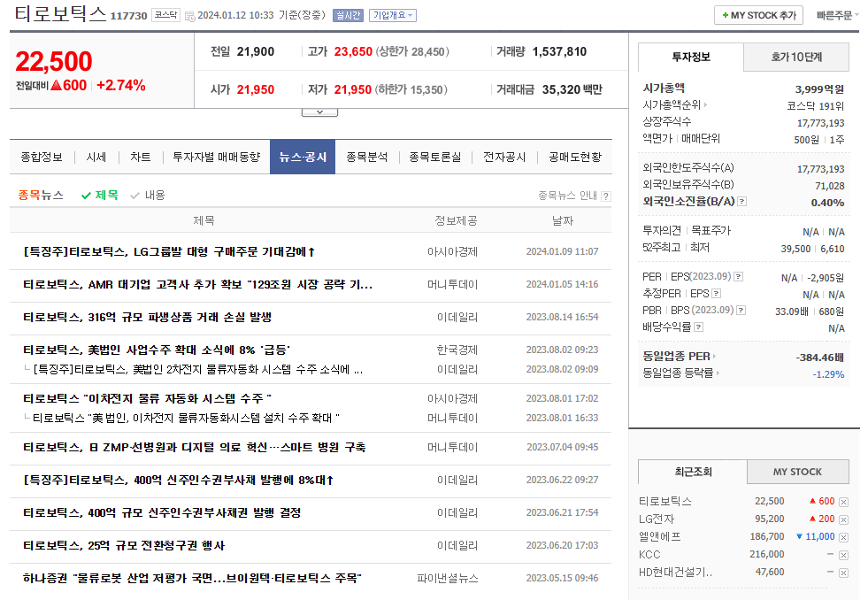The height and width of the screenshot is (600, 868).
Task: Click help icon beside PBR BPS(2023.09)
Action: 741,311
